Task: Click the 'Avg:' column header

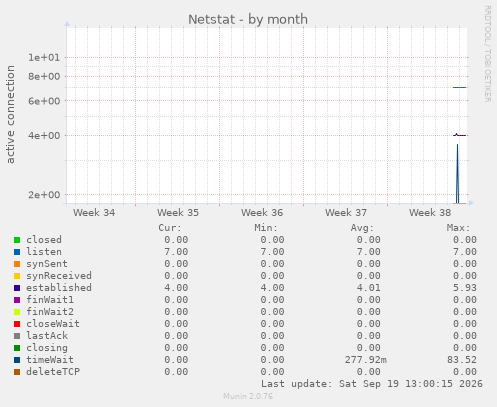Action: [x=362, y=228]
